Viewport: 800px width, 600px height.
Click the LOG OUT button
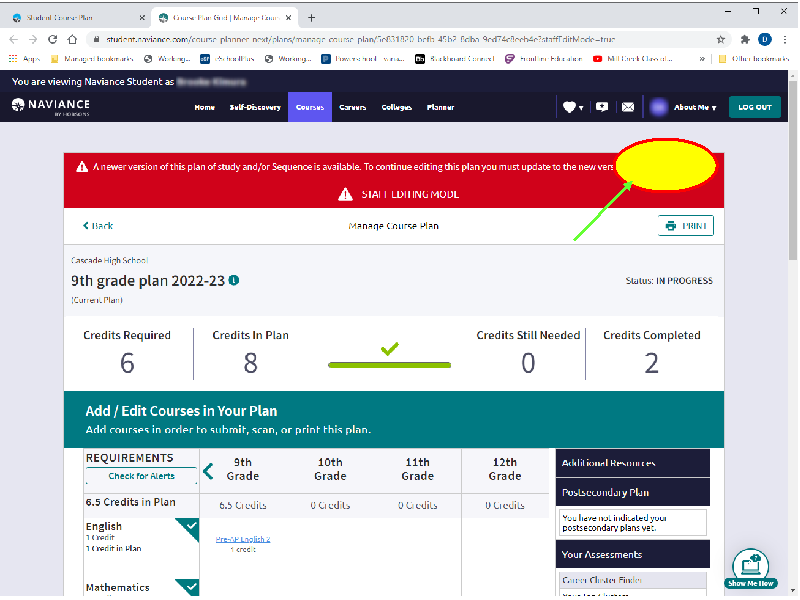pos(755,107)
